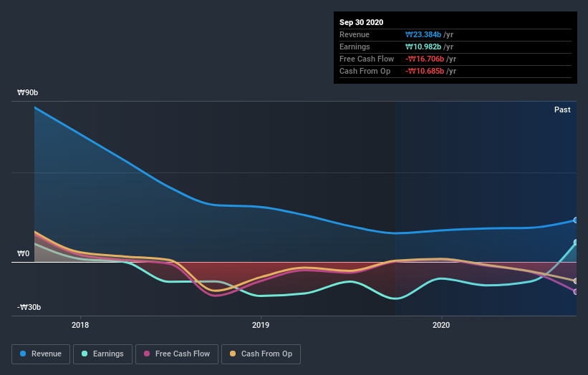
Task: Toggle the Cash From Op legend button
Action: tap(261, 354)
